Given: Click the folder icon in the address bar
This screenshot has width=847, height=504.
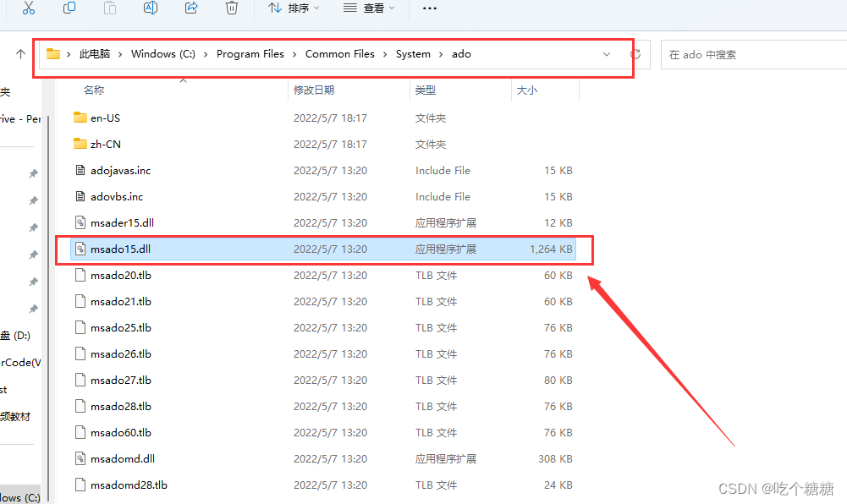Looking at the screenshot, I should click(x=53, y=54).
